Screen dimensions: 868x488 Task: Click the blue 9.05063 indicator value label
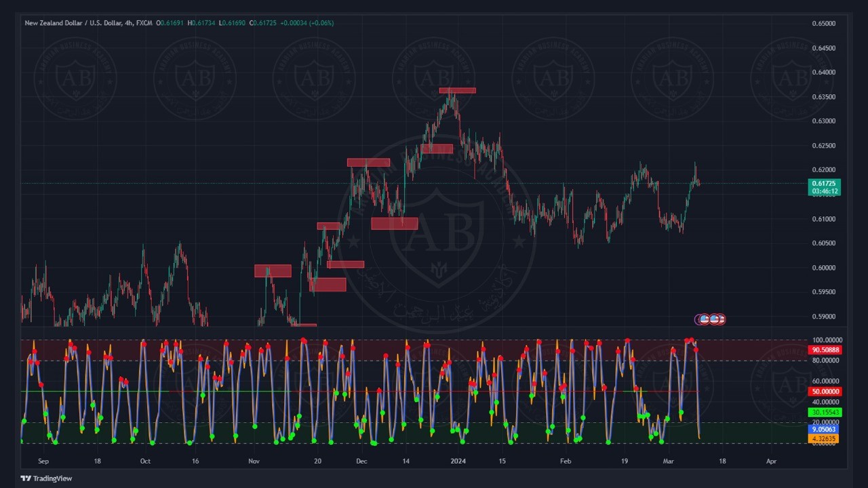[825, 429]
